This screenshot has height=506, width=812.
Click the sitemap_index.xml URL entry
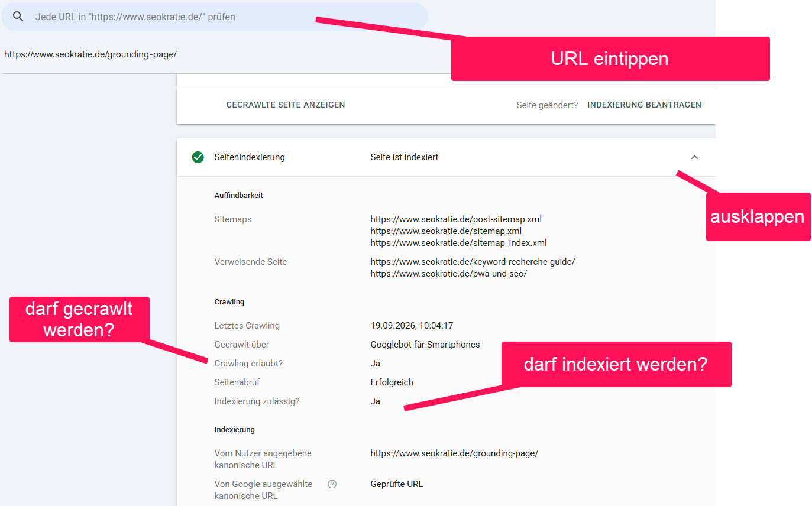pyautogui.click(x=458, y=243)
